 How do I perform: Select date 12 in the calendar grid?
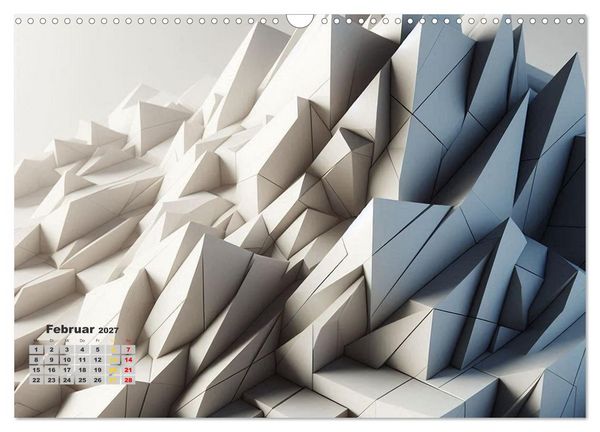[98, 360]
